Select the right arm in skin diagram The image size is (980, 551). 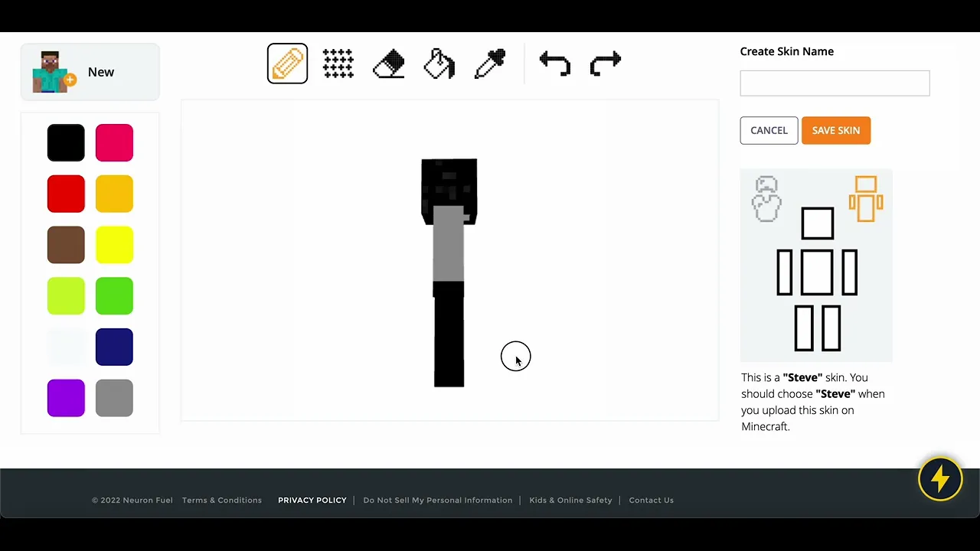pyautogui.click(x=849, y=272)
